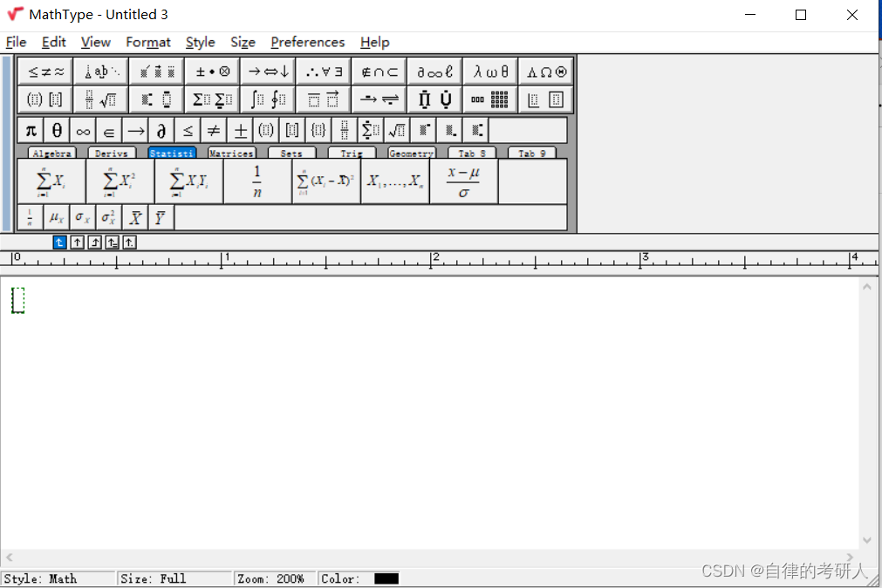Insert the 1 over n fraction
882x588 pixels.
257,181
